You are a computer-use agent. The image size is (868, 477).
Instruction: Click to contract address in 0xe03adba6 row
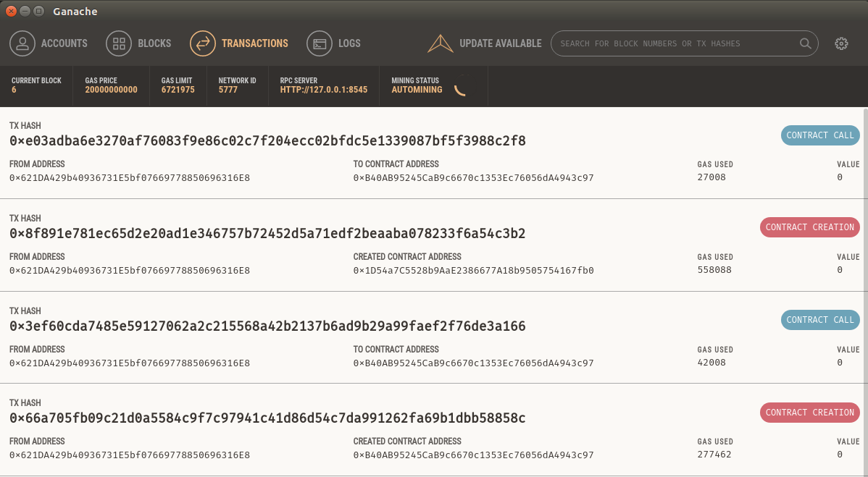coord(473,178)
